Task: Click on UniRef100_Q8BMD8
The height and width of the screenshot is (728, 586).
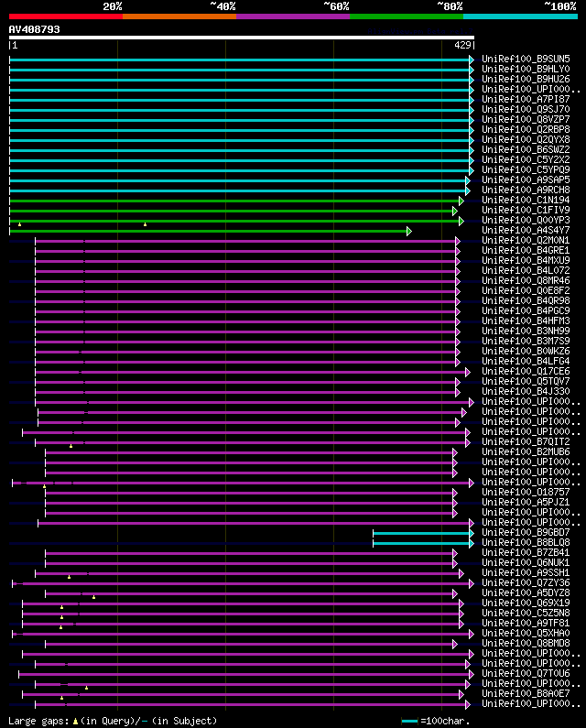Action: pos(526,644)
